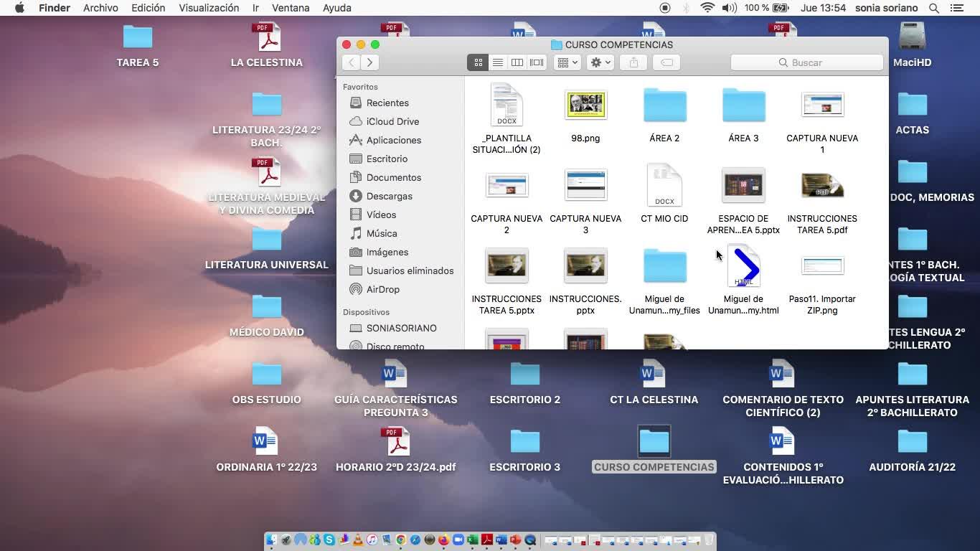Open Spotlight search in the menu bar
The image size is (980, 551).
click(x=933, y=8)
